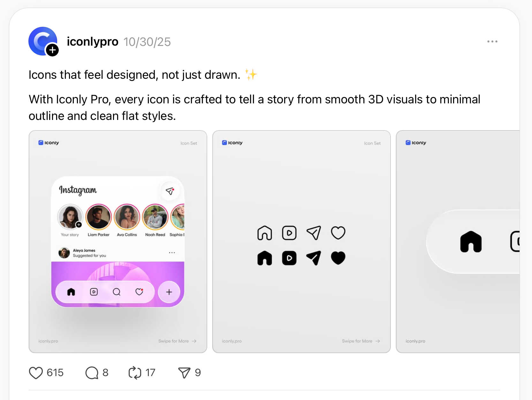Image resolution: width=532 pixels, height=400 pixels.
Task: Open the iconlypro username link
Action: coord(93,42)
